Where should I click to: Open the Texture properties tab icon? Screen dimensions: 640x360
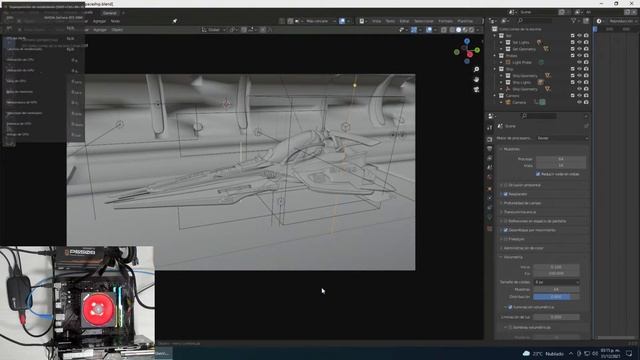pos(490,228)
